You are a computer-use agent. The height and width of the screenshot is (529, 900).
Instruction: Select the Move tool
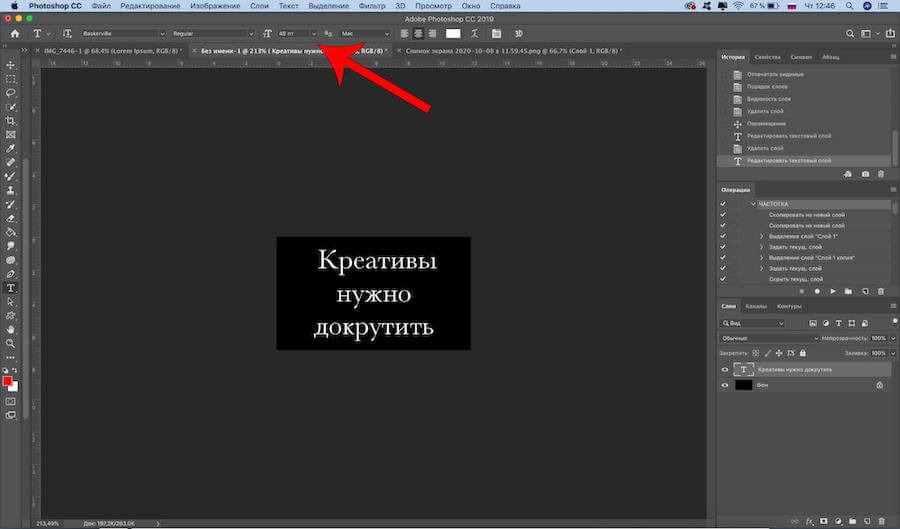point(11,64)
